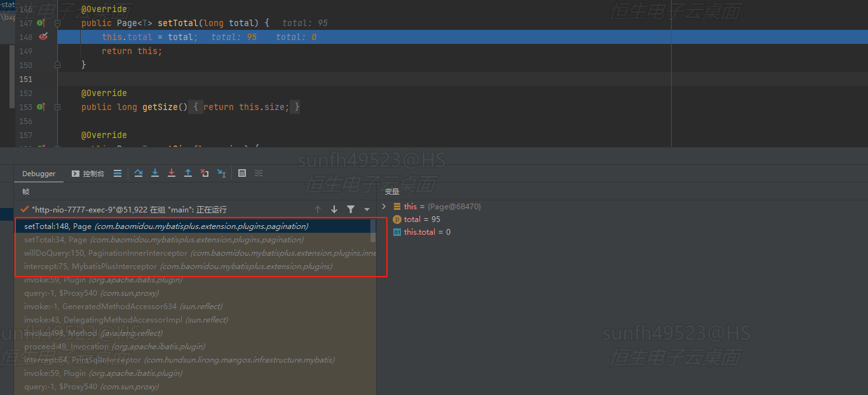Viewport: 868px width, 395px height.
Task: Select the intercept:64 PrintSqlInterceptor frame
Action: pos(196,360)
